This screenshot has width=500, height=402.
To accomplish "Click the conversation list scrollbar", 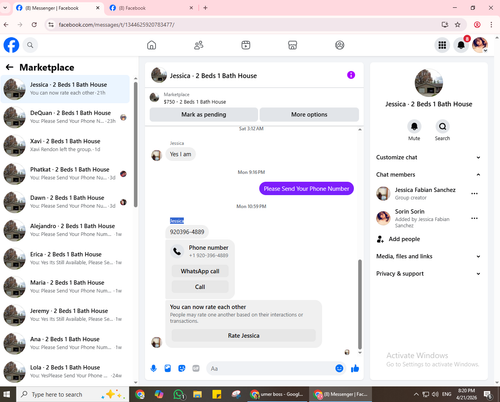I will point(136,144).
